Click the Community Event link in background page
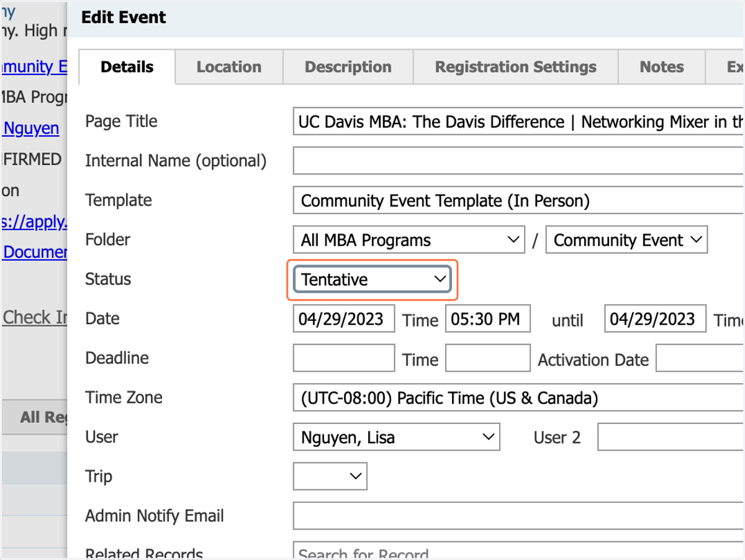Image resolution: width=745 pixels, height=560 pixels. pyautogui.click(x=34, y=66)
